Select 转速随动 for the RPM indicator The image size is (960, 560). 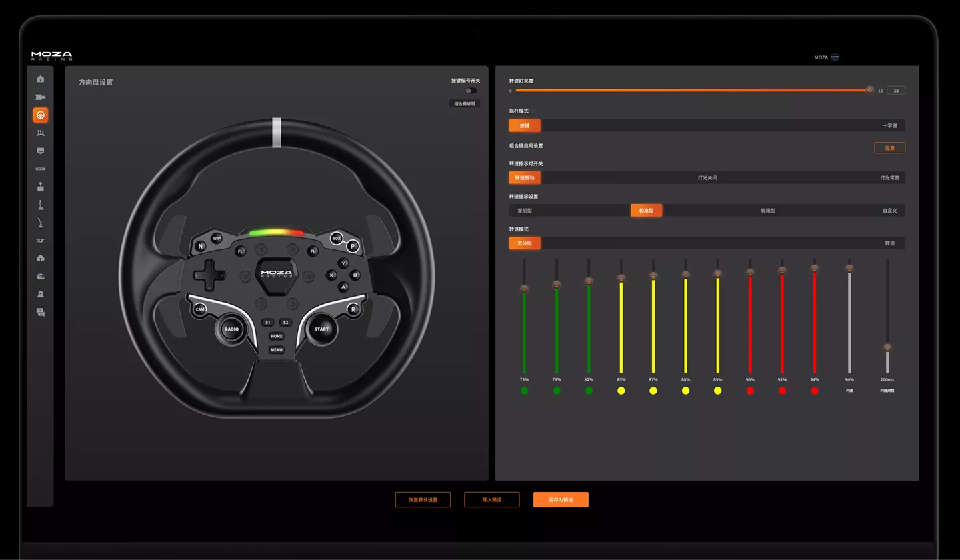pyautogui.click(x=525, y=178)
